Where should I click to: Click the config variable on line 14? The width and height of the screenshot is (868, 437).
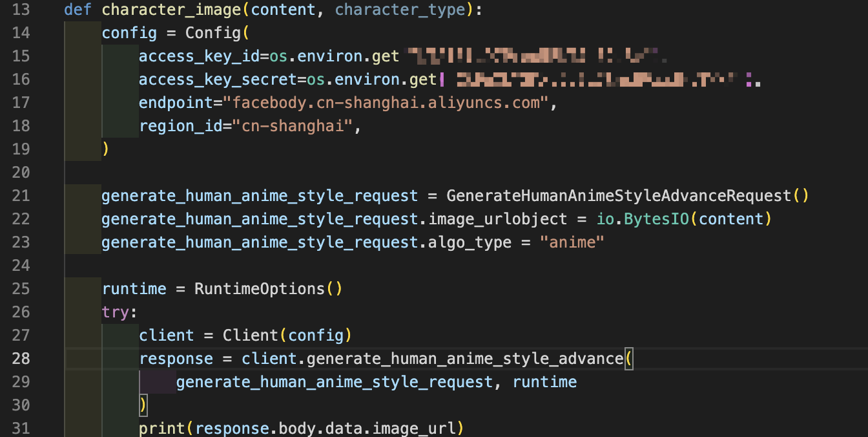pos(129,33)
